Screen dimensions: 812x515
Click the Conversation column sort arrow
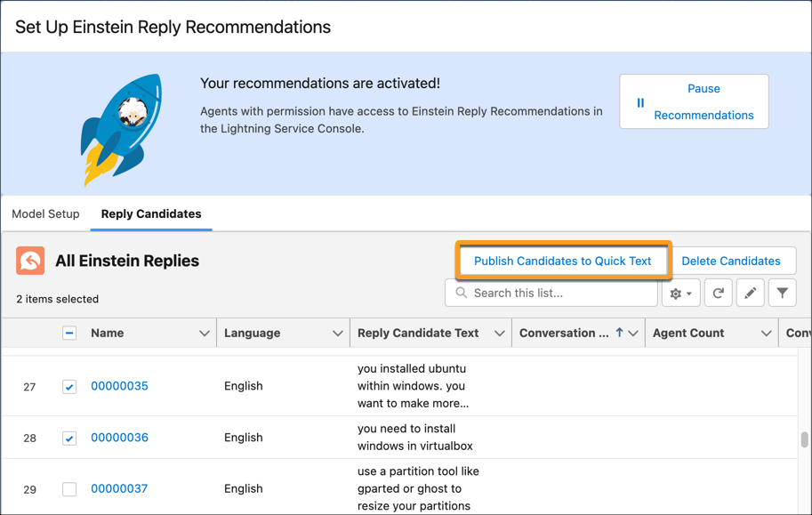point(619,333)
